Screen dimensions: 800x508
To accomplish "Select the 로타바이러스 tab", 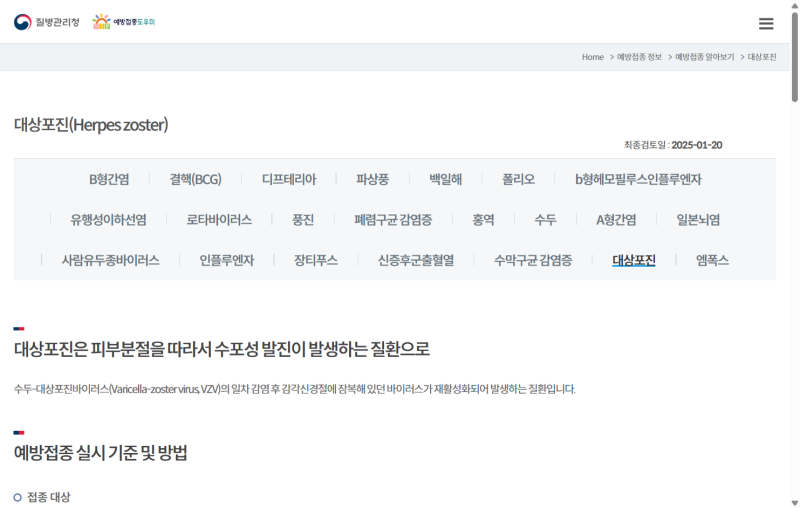I will click(x=219, y=220).
